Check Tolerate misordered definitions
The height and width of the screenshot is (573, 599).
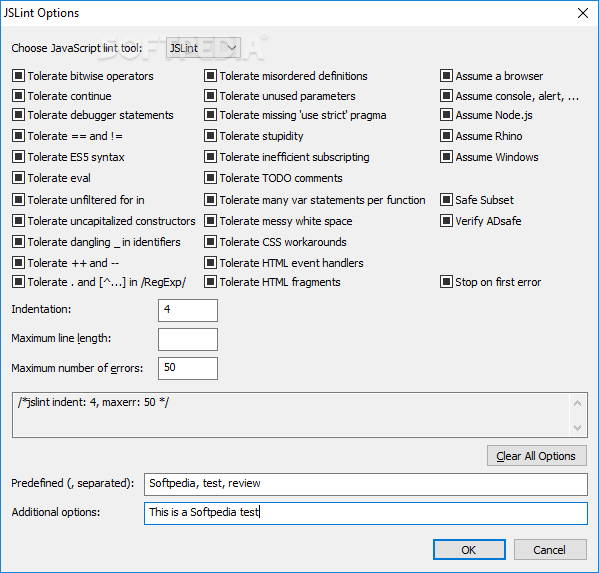210,76
